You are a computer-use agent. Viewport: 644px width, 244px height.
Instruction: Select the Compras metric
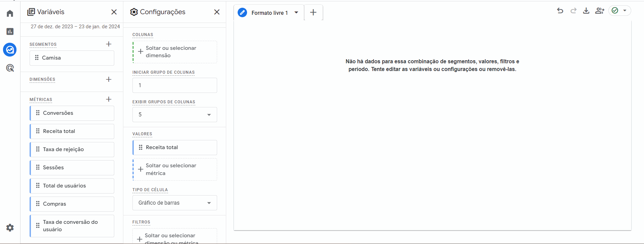point(72,204)
